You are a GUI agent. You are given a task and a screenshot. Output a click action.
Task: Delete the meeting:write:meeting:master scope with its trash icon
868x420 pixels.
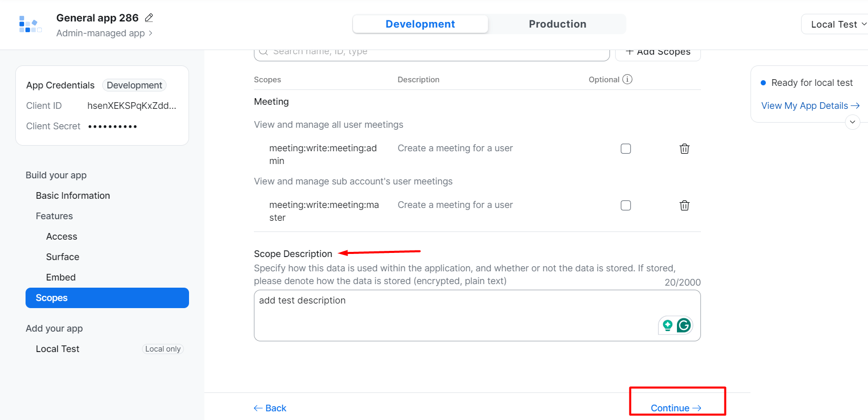[685, 205]
